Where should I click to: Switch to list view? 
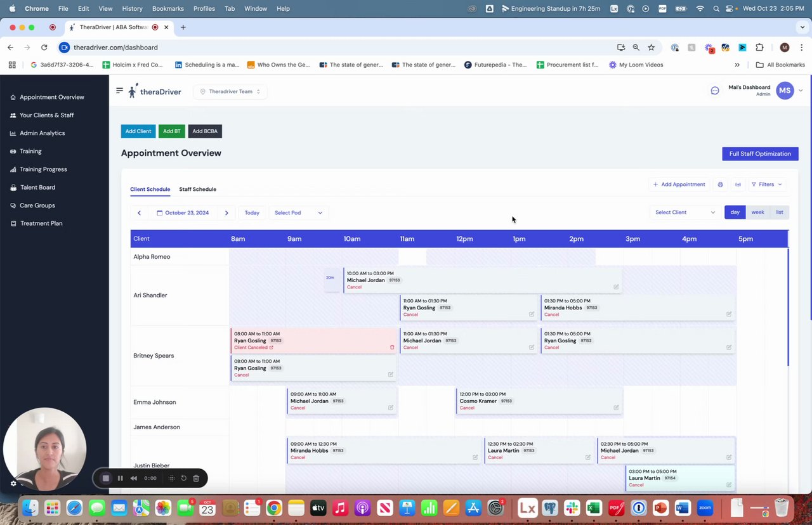click(x=780, y=212)
